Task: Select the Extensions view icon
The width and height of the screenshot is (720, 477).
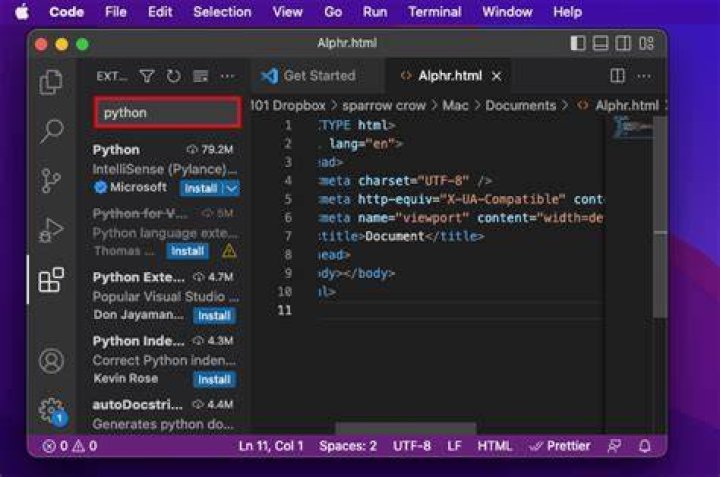Action: pos(51,280)
